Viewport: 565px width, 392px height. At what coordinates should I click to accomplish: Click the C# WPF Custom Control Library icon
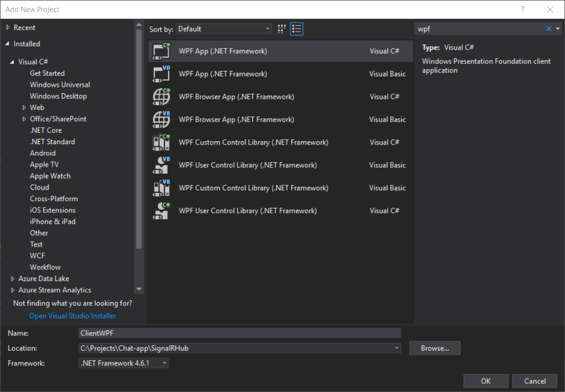[161, 142]
